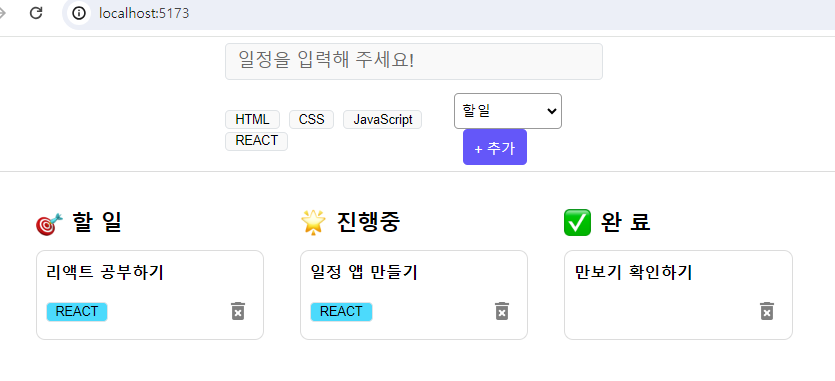
Task: Click REACT tag on 일정 앱 만들기 card
Action: pyautogui.click(x=341, y=312)
